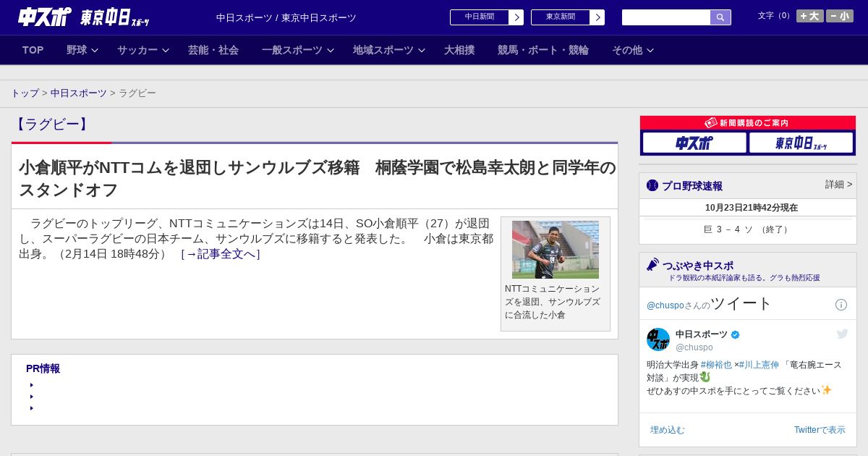868x456 pixels.
Task: Click the search magnifier button
Action: point(720,17)
